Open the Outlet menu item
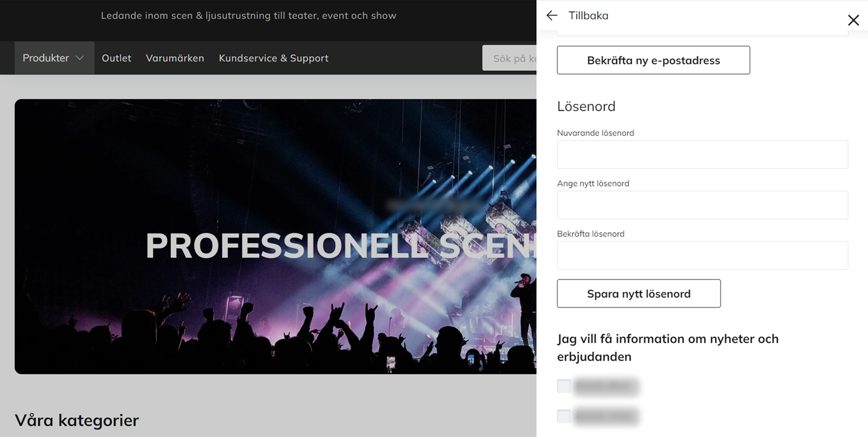The width and height of the screenshot is (868, 437). pyautogui.click(x=116, y=58)
